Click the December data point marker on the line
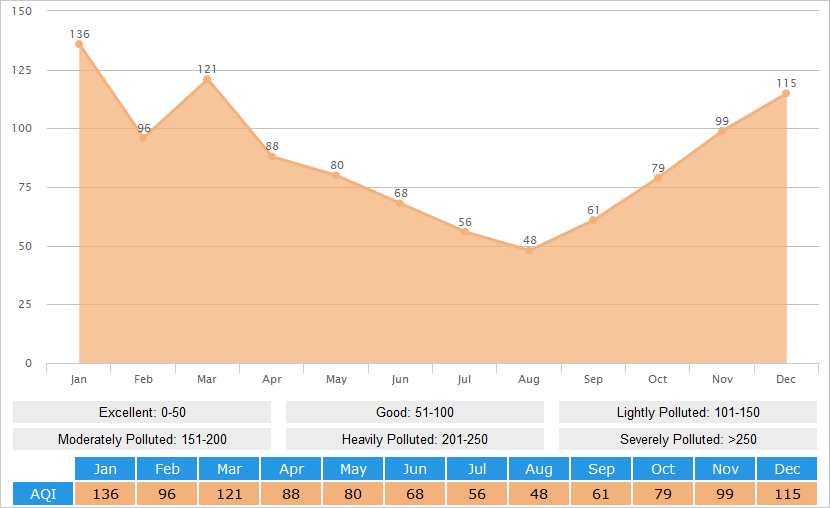The width and height of the screenshot is (830, 508). click(786, 93)
